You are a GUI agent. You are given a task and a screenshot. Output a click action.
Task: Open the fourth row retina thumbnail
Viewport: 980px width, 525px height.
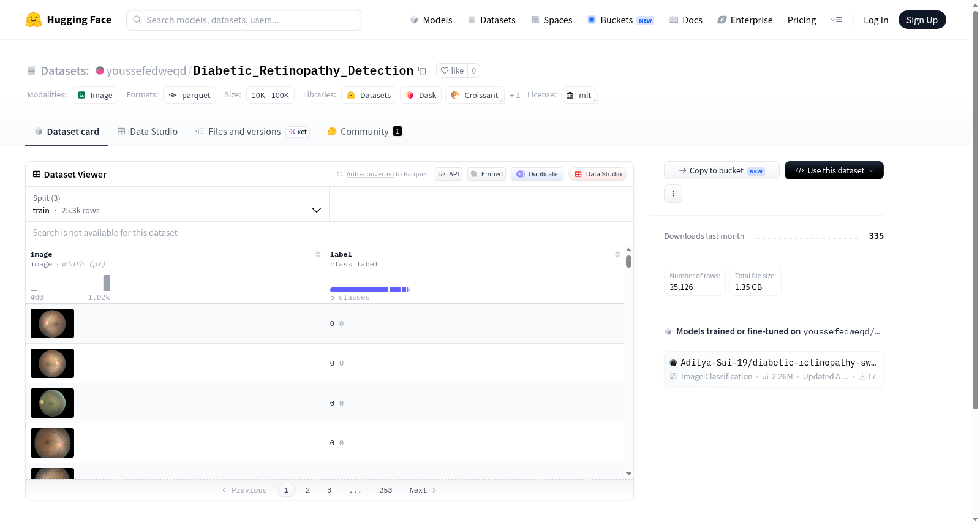point(52,443)
